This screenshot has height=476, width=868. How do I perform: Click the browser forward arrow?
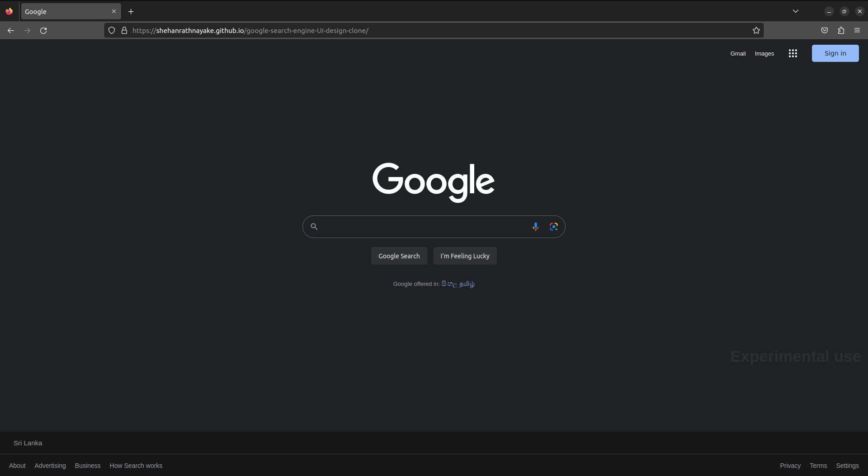(27, 31)
